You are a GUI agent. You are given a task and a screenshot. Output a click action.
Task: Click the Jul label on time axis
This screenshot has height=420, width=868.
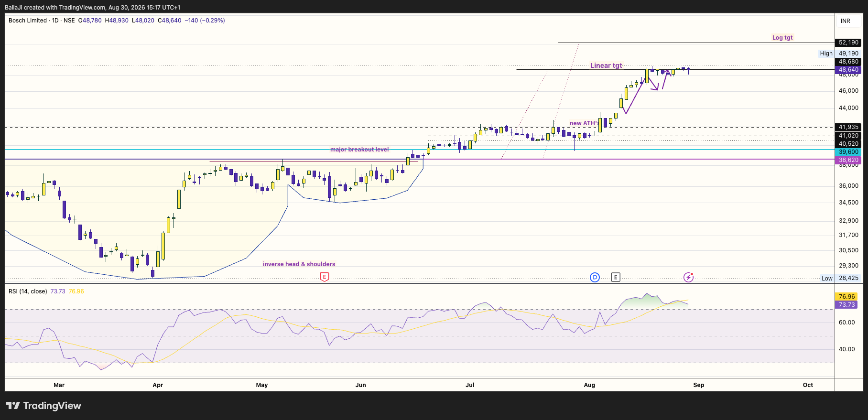pyautogui.click(x=470, y=385)
